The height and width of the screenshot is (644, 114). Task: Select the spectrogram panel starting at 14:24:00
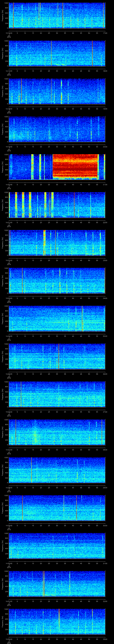coord(57,318)
